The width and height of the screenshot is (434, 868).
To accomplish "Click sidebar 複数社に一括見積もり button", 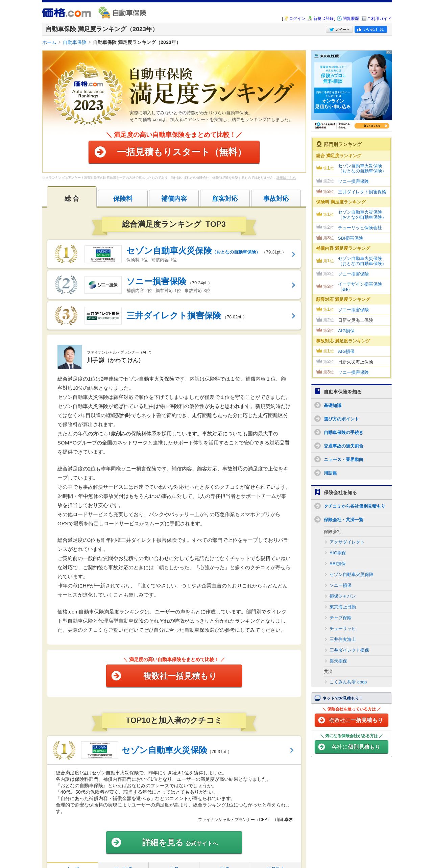I will (352, 720).
